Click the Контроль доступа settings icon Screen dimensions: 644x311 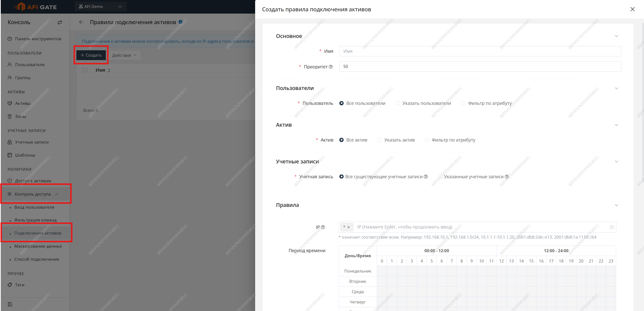point(10,194)
